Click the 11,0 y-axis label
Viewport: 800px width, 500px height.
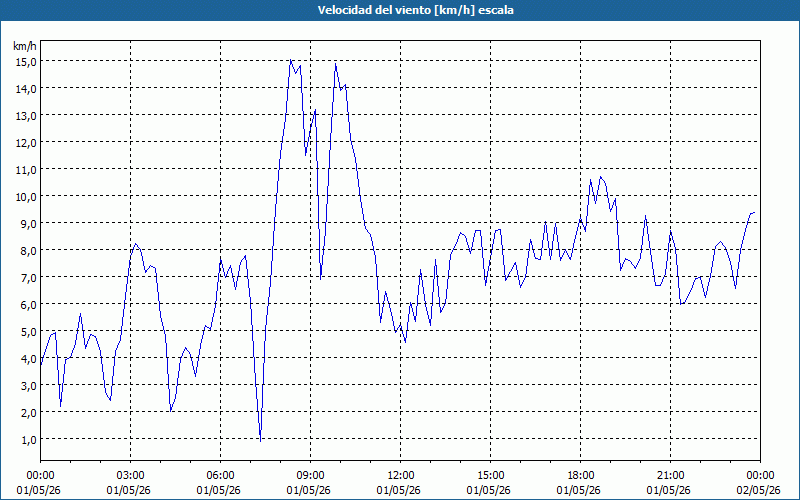[26, 170]
